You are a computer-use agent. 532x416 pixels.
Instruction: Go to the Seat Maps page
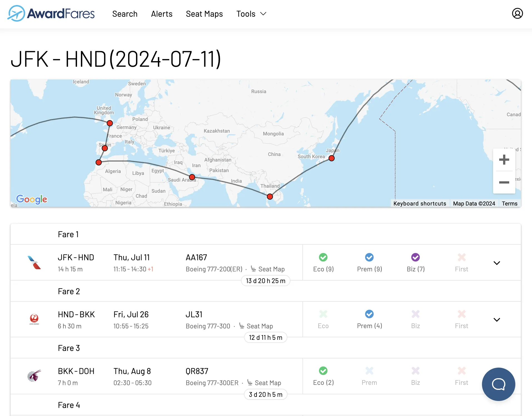pyautogui.click(x=204, y=14)
